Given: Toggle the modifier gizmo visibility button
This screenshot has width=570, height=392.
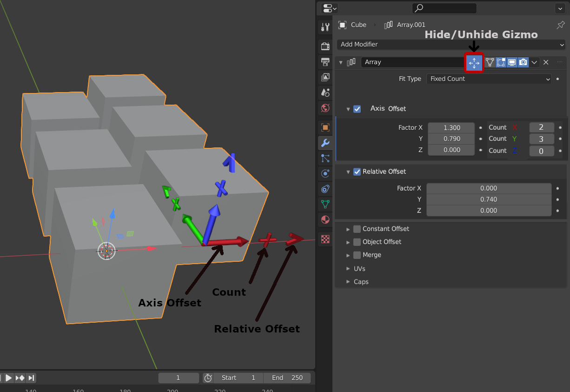Looking at the screenshot, I should point(474,62).
